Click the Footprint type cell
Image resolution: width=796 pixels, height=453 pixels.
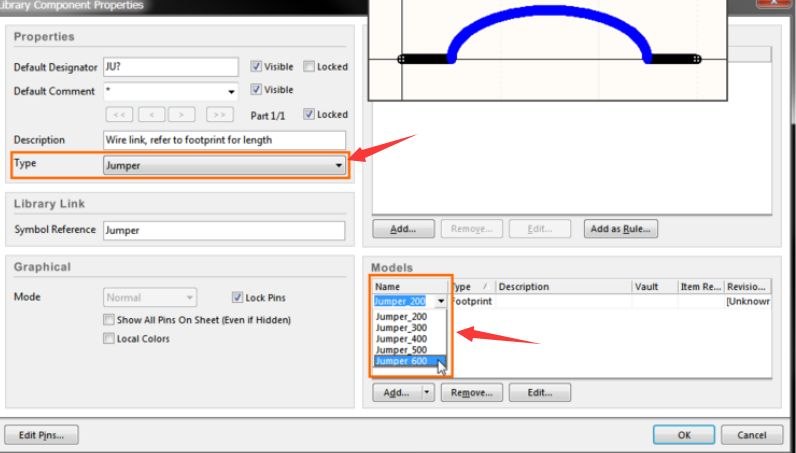[x=472, y=301]
